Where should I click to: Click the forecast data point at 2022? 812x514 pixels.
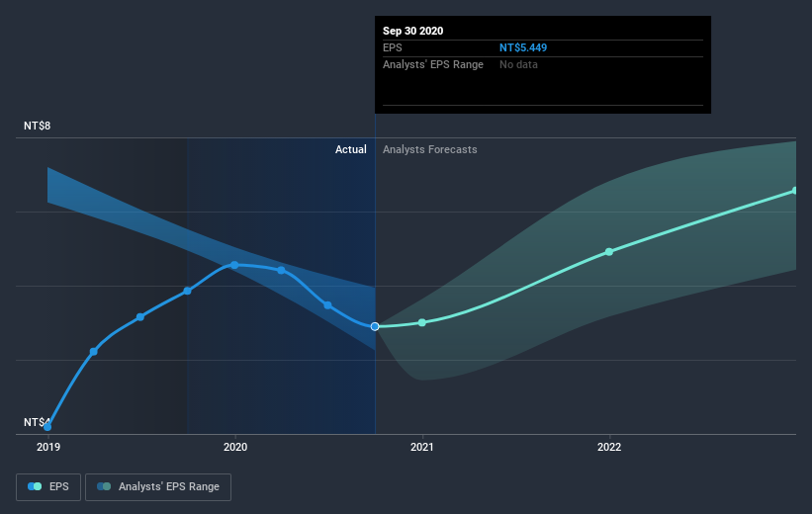pos(609,251)
